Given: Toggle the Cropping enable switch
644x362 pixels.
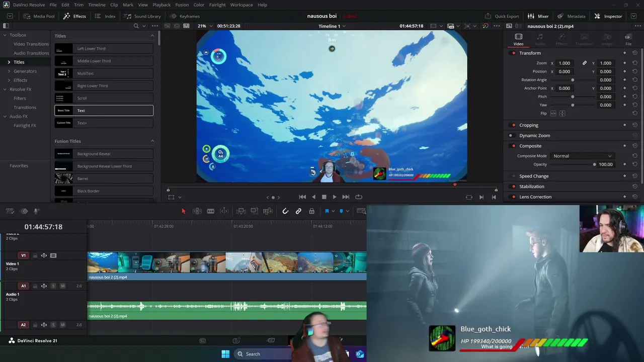Looking at the screenshot, I should (x=513, y=125).
